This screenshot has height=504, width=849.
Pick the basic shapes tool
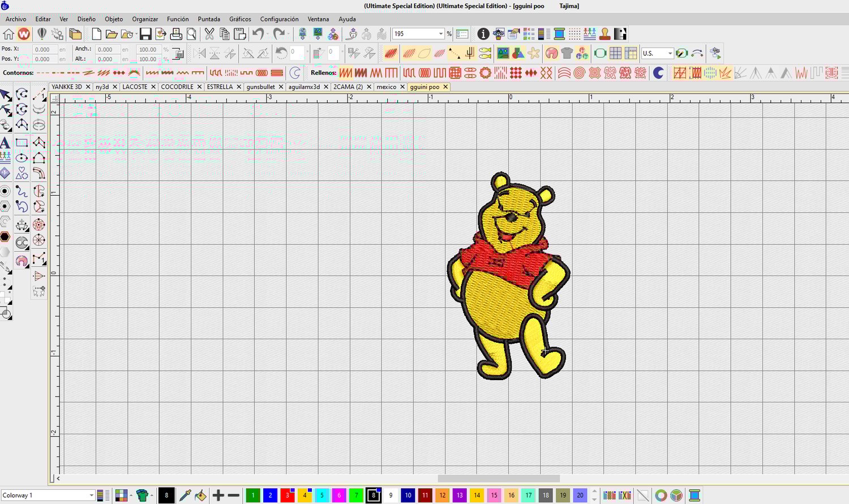point(22,173)
